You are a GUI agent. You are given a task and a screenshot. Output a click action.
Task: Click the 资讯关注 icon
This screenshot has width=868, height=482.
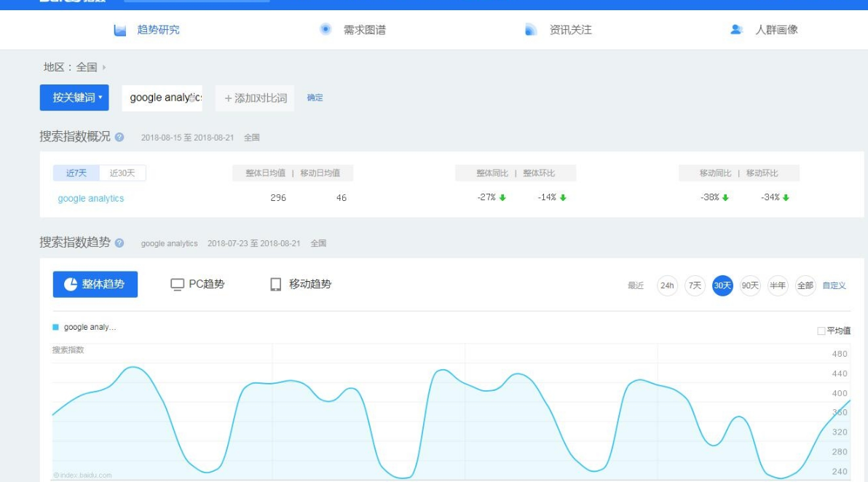click(531, 30)
